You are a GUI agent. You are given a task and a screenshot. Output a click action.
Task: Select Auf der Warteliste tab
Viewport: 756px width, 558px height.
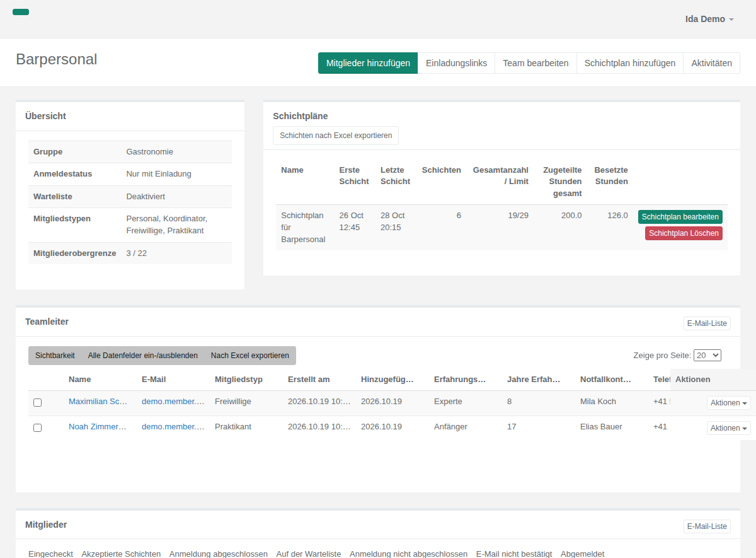(309, 554)
